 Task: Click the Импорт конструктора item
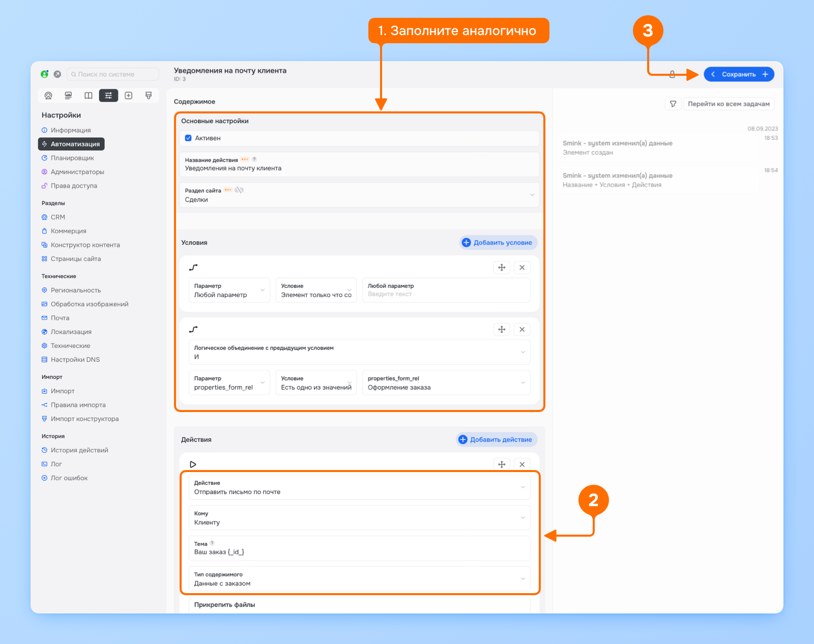(80, 419)
